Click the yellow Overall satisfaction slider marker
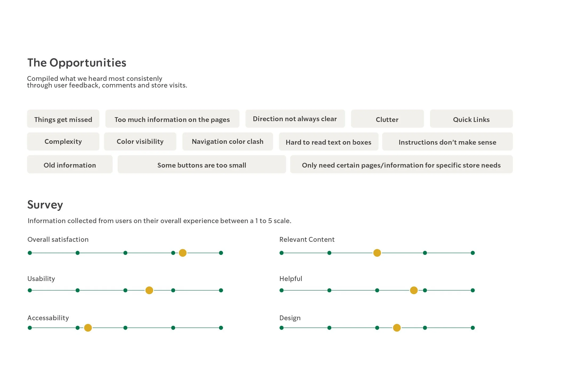This screenshot has width=569, height=392. click(183, 253)
